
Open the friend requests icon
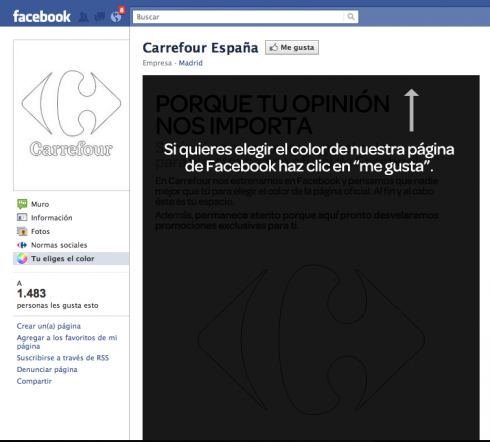coord(83,17)
